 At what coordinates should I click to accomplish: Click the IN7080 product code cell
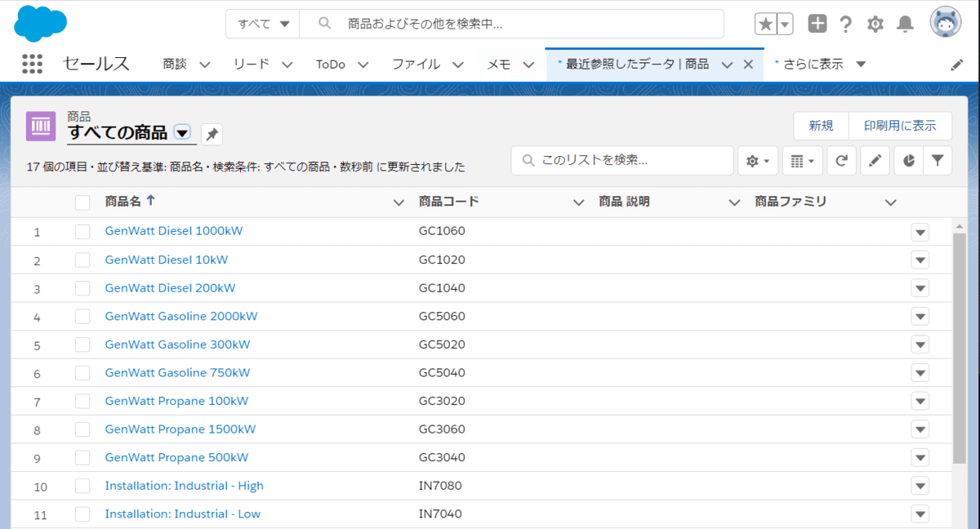coord(440,486)
